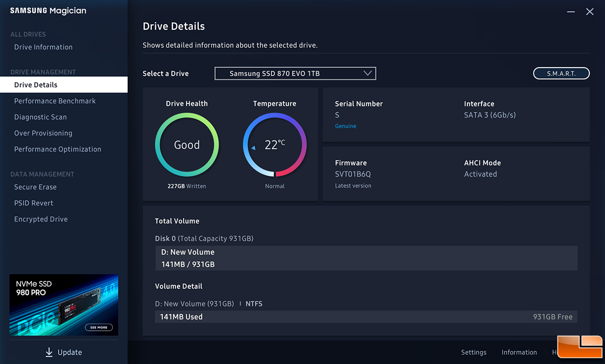The width and height of the screenshot is (605, 364).
Task: Click the 141MB Used volume bar
Action: pos(366,317)
